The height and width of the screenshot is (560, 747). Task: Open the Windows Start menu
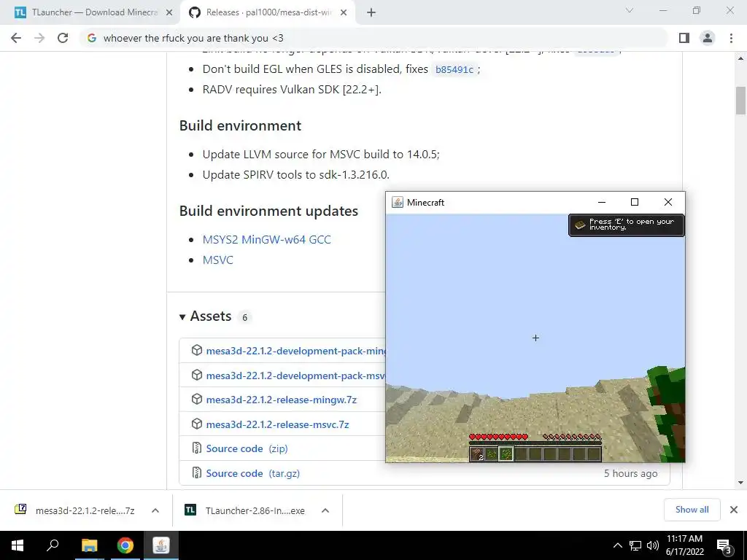(x=18, y=545)
